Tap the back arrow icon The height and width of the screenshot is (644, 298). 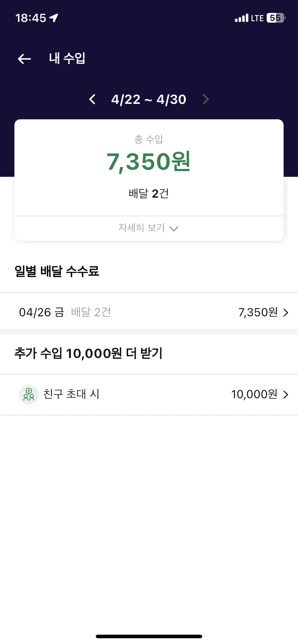point(24,59)
